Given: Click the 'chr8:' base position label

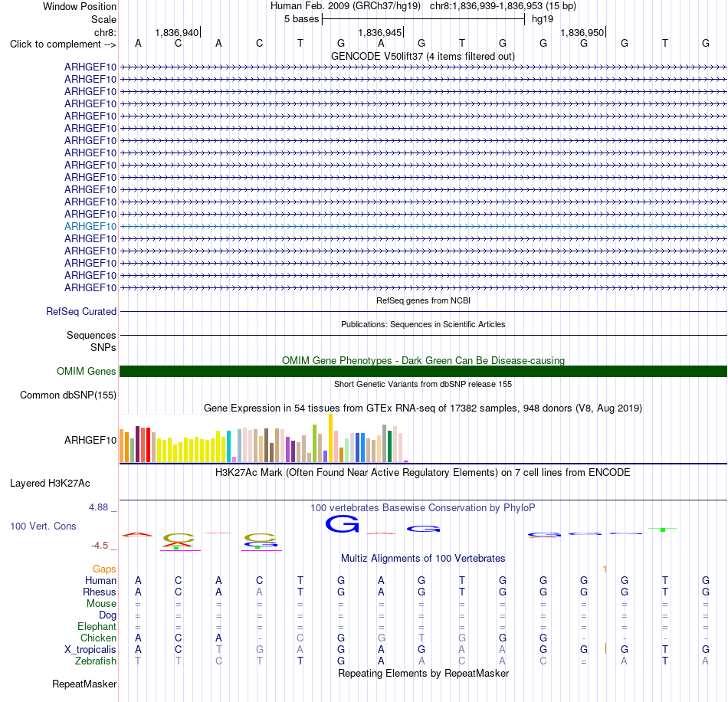Looking at the screenshot, I should pyautogui.click(x=105, y=32).
